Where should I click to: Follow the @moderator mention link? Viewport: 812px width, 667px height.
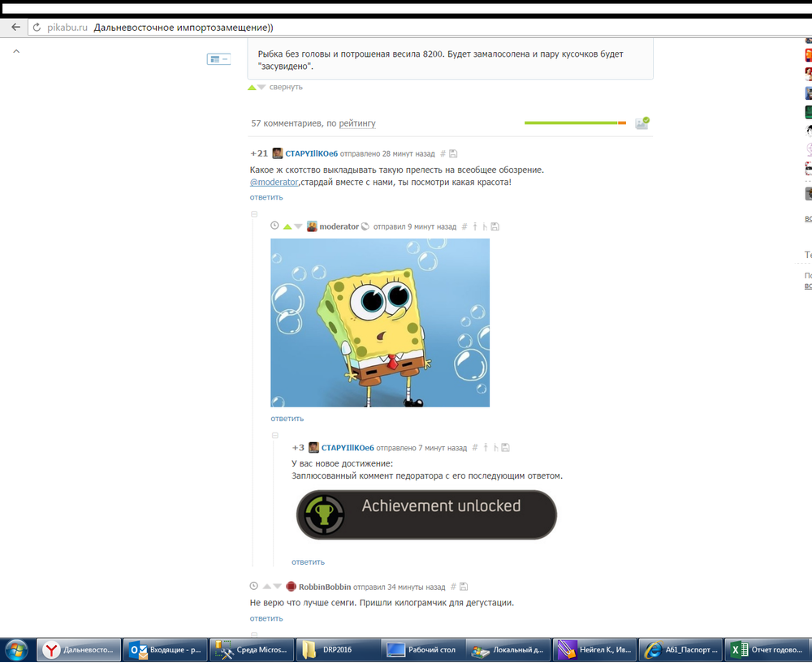tap(274, 182)
